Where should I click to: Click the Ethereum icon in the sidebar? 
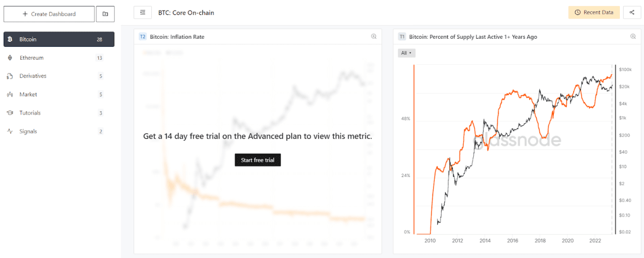point(10,58)
